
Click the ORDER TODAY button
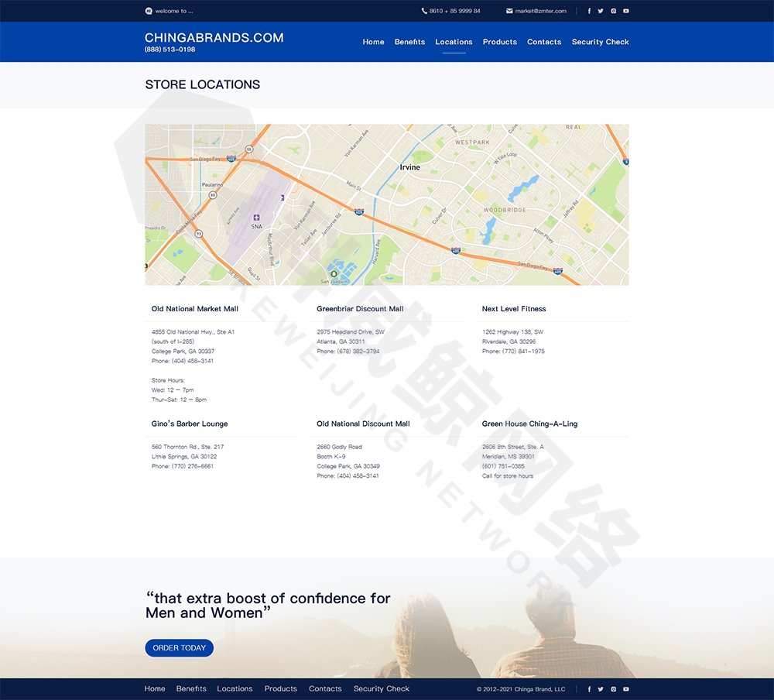click(x=180, y=648)
